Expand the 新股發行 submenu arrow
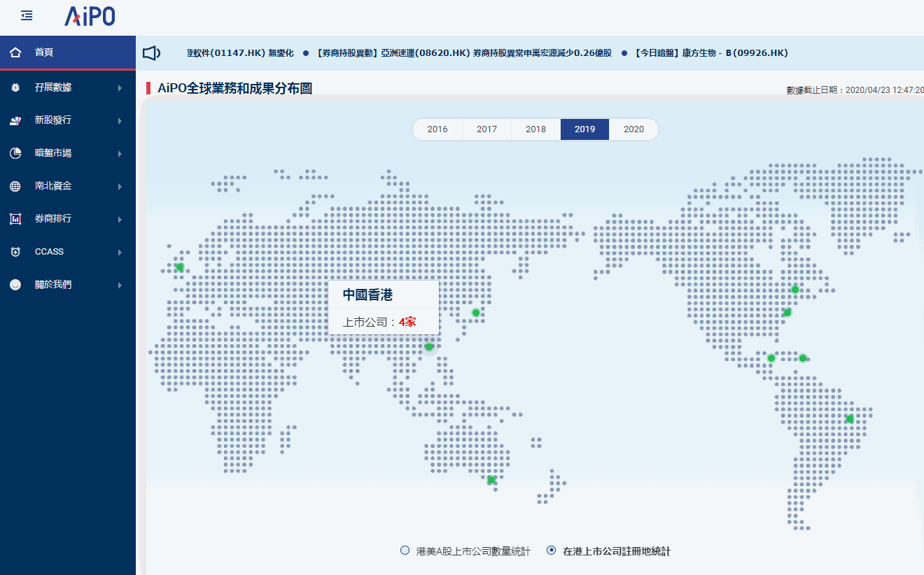Screen dimensions: 924x575 click(120, 121)
